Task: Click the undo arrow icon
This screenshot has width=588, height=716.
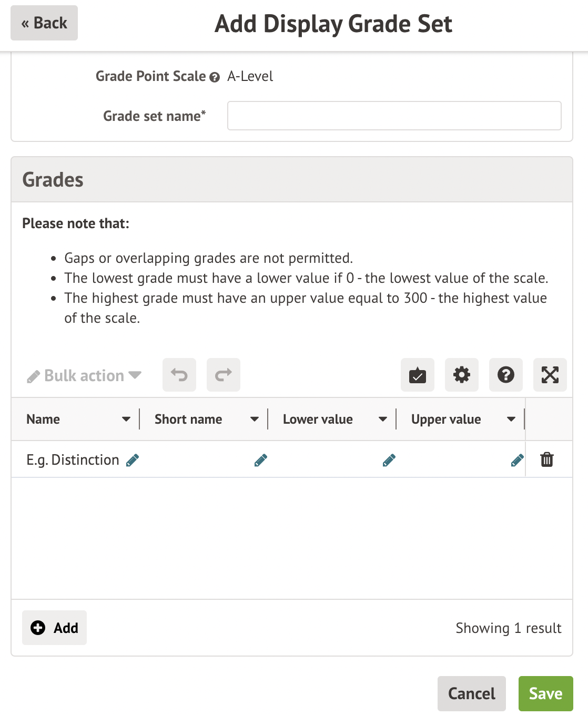Action: click(179, 375)
